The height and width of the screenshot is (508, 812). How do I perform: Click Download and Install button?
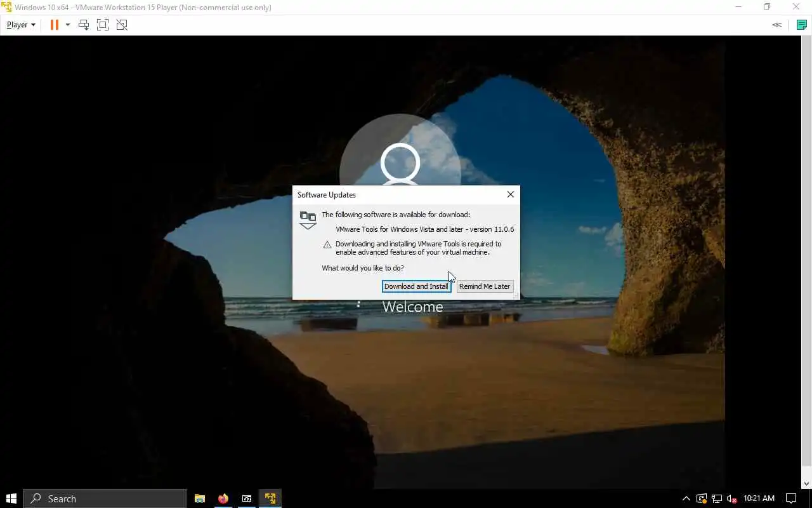pos(416,286)
